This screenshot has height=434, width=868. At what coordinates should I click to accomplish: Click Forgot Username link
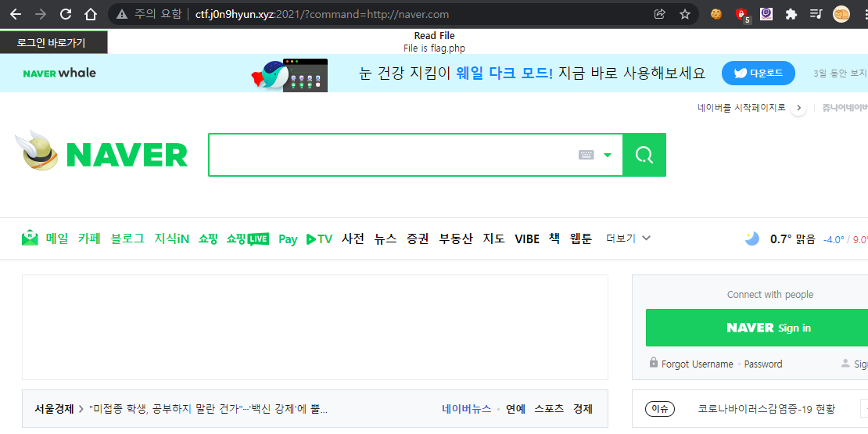[697, 364]
